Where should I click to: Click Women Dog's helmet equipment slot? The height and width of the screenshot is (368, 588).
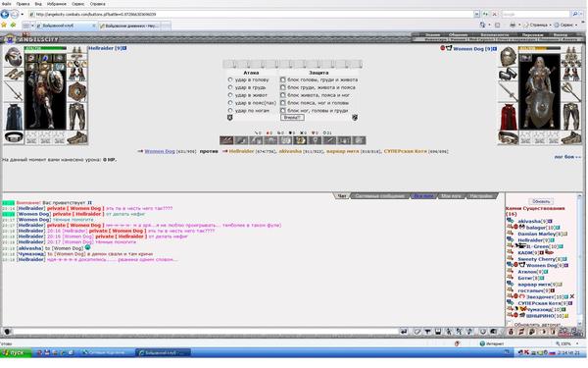[x=508, y=57]
